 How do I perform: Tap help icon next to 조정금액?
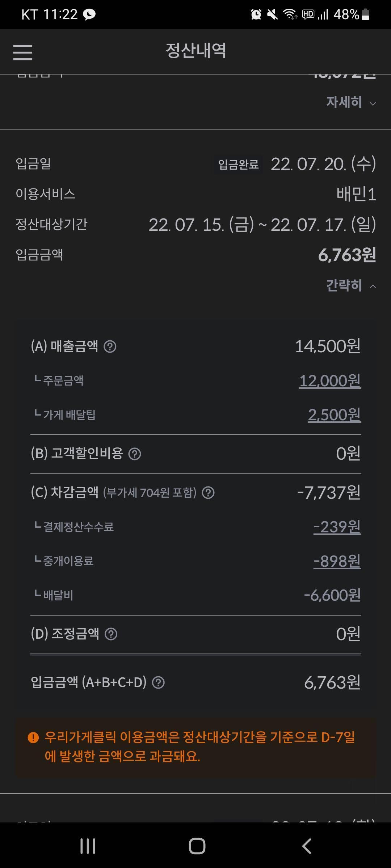[x=111, y=634]
